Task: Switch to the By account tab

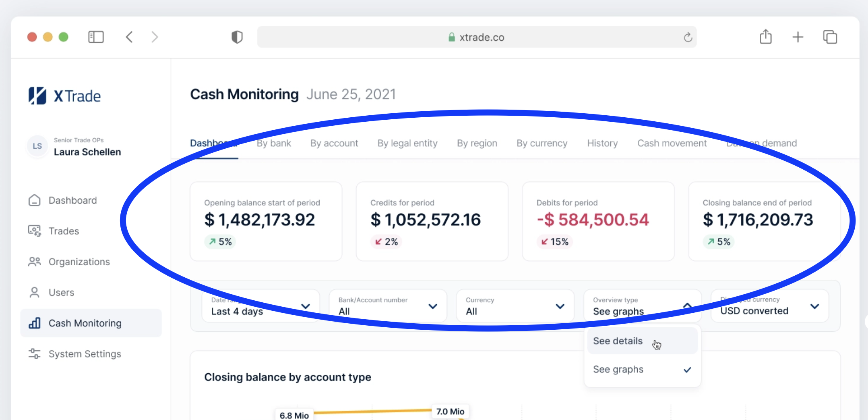Action: (x=334, y=143)
